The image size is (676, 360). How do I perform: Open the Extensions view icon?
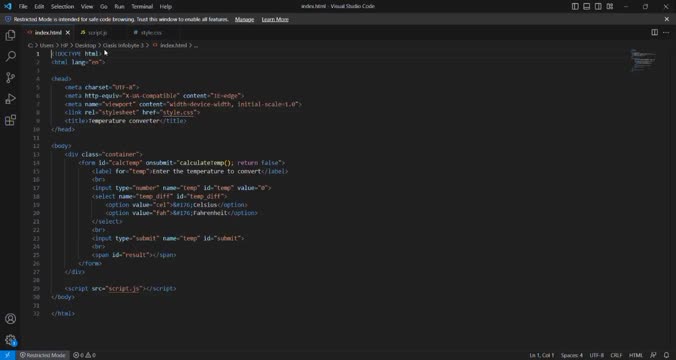(10, 120)
